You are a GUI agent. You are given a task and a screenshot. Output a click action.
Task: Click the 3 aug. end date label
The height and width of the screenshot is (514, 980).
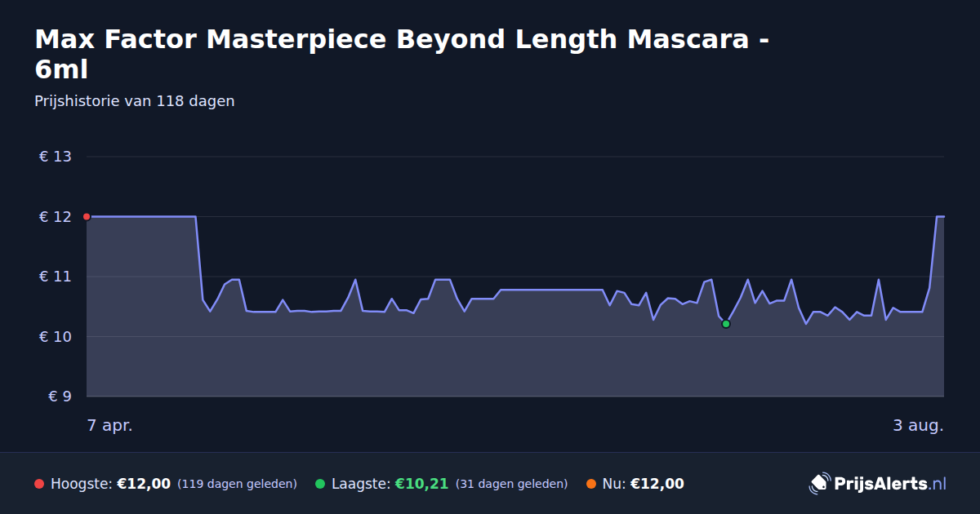pos(918,425)
